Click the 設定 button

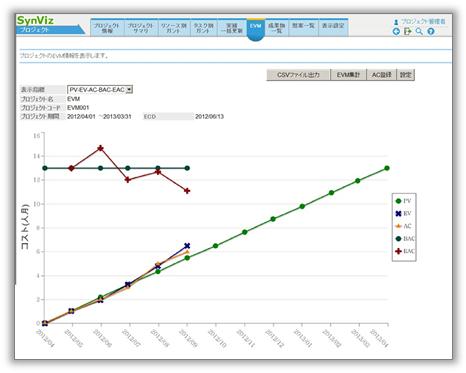click(406, 75)
